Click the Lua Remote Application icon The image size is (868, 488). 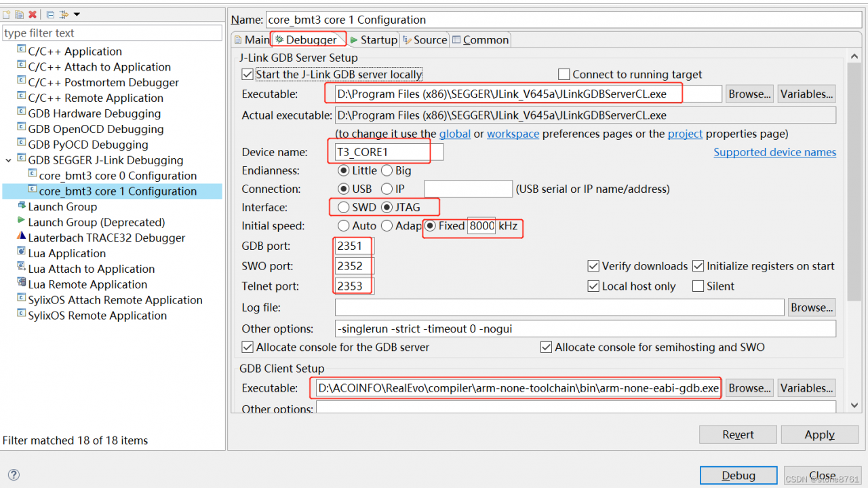[x=22, y=283]
